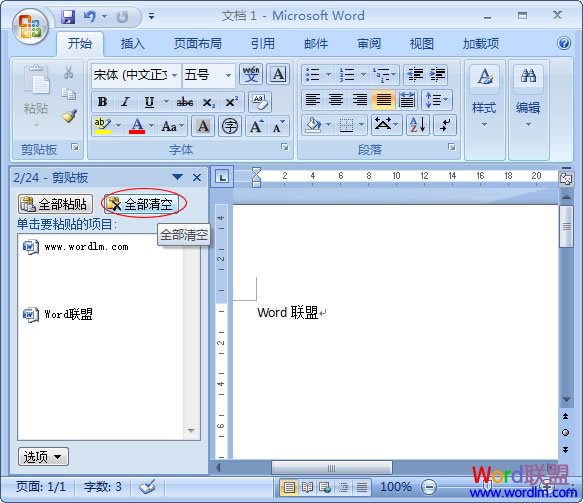Expand the underline style dropdown arrow

[166, 101]
